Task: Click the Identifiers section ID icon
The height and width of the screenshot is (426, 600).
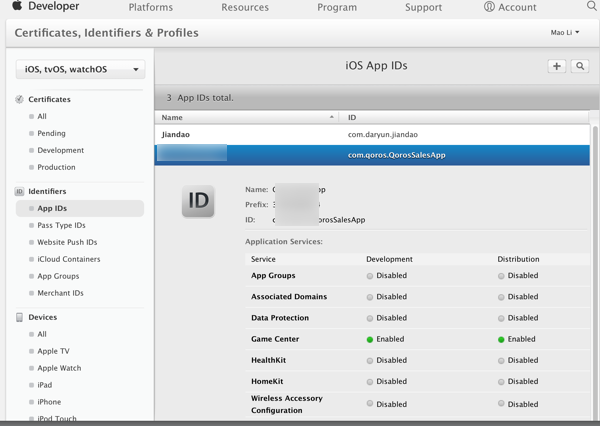Action: click(20, 191)
